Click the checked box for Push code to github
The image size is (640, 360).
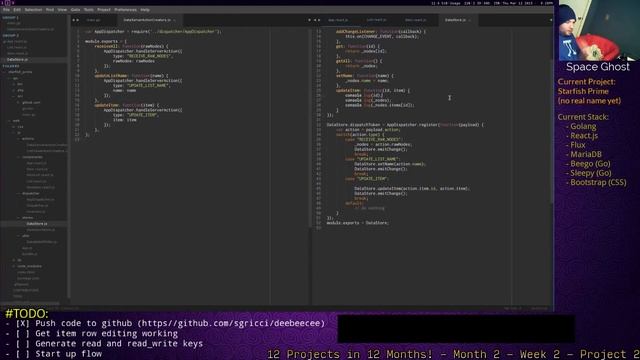22,323
